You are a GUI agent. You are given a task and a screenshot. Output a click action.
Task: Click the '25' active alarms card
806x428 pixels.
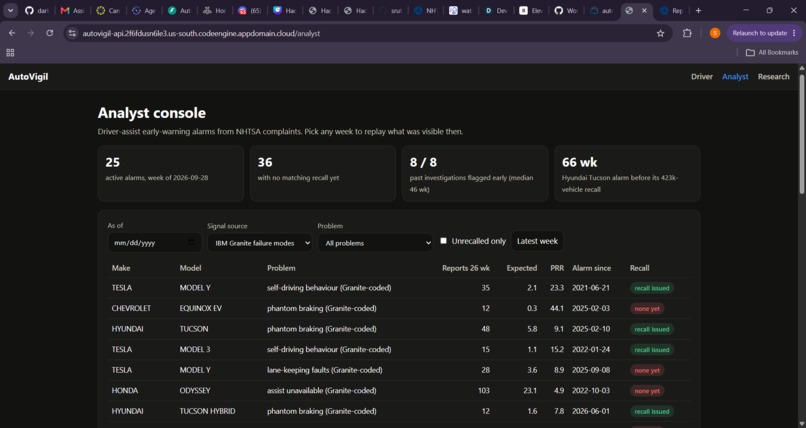click(x=171, y=173)
